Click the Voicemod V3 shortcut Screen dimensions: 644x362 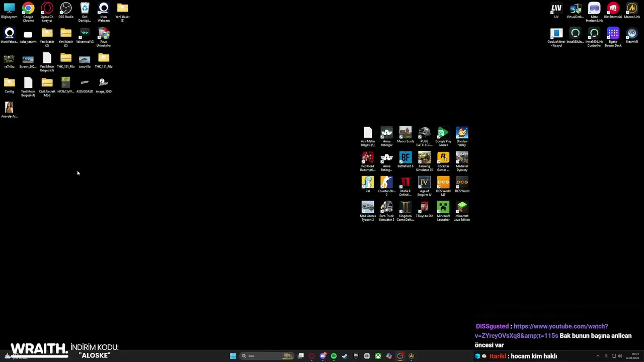tap(85, 36)
